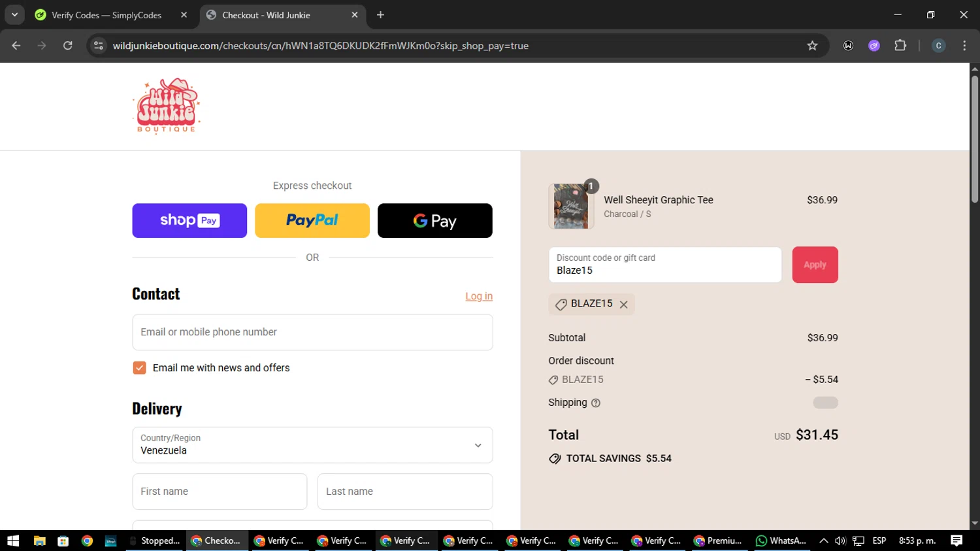Screen dimensions: 980x551
Task: Click the Subtotal $36.99 value
Action: click(x=823, y=338)
